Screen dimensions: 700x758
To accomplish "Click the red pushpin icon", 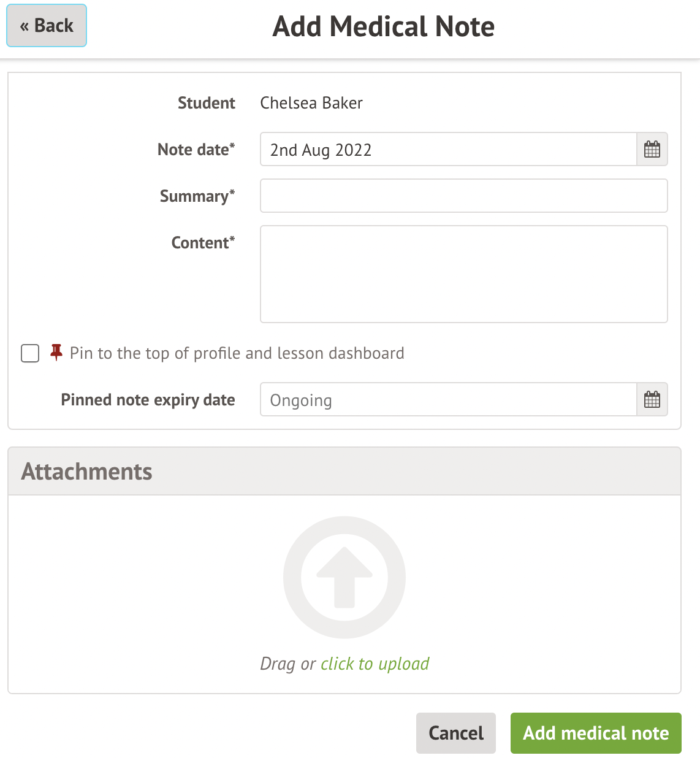I will point(56,353).
